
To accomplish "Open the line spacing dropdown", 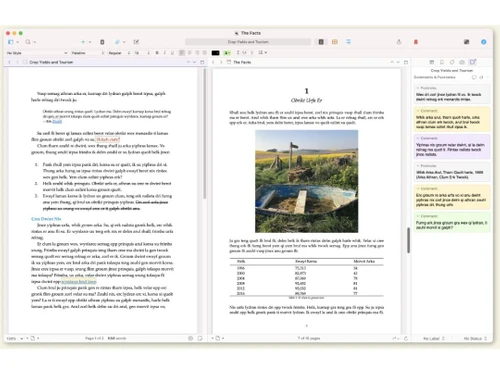I will click(x=245, y=53).
